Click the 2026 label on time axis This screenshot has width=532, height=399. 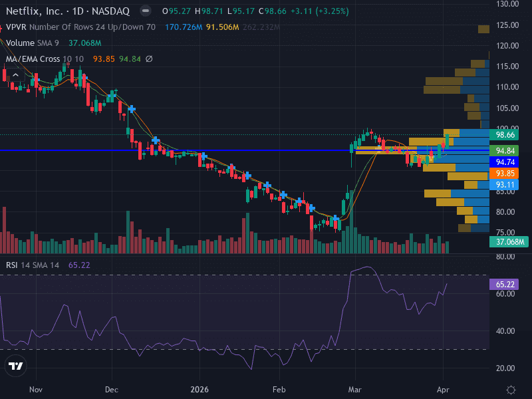[x=199, y=390]
